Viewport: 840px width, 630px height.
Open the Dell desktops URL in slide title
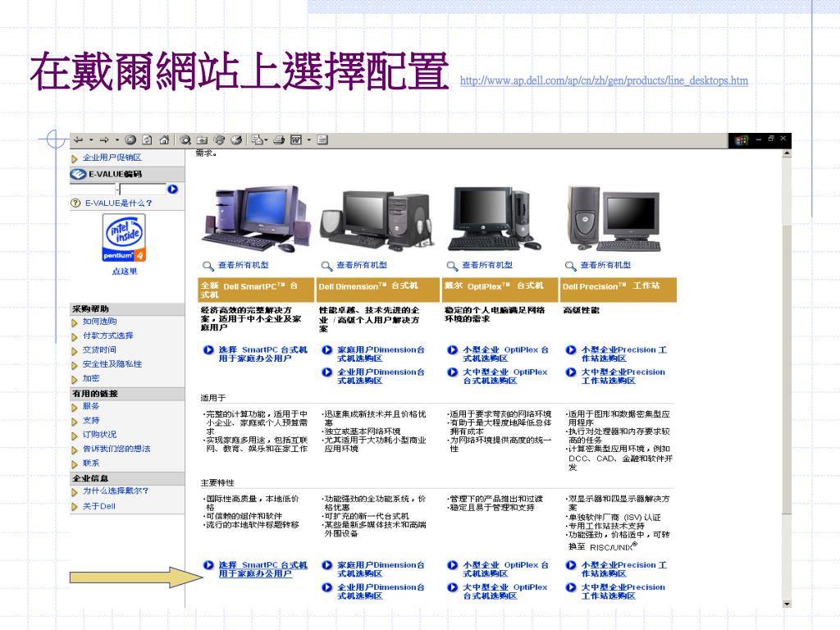[x=604, y=80]
